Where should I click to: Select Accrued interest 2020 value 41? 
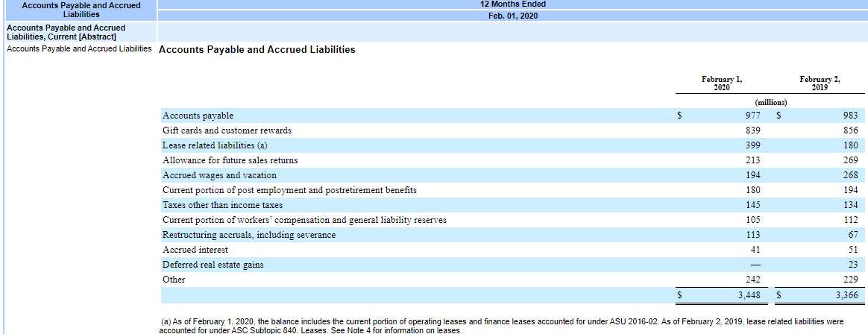(x=755, y=250)
